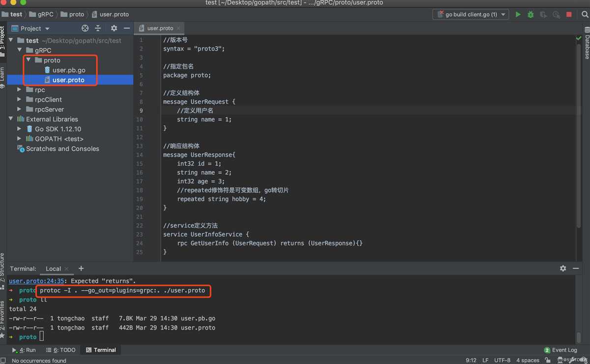Click the Run with Coverage icon

pyautogui.click(x=543, y=15)
